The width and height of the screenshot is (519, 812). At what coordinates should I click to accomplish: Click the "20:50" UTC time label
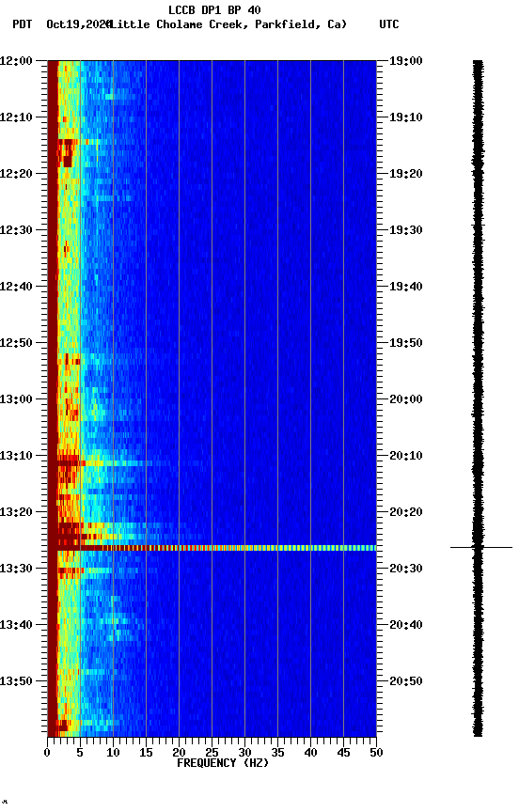[x=406, y=682]
